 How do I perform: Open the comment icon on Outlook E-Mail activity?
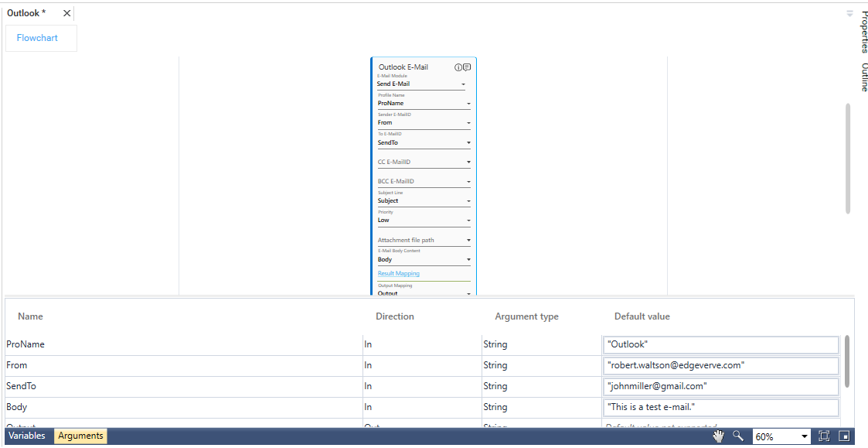click(467, 67)
